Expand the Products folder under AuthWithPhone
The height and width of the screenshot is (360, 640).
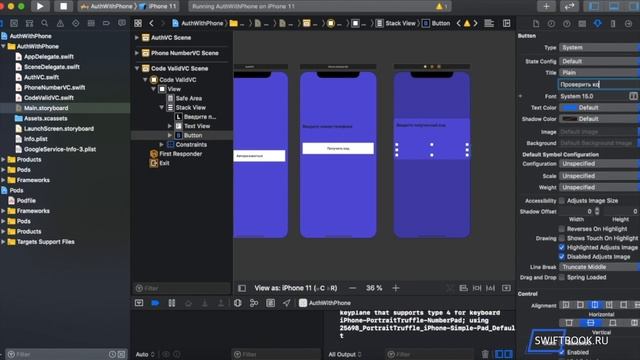coord(3,160)
